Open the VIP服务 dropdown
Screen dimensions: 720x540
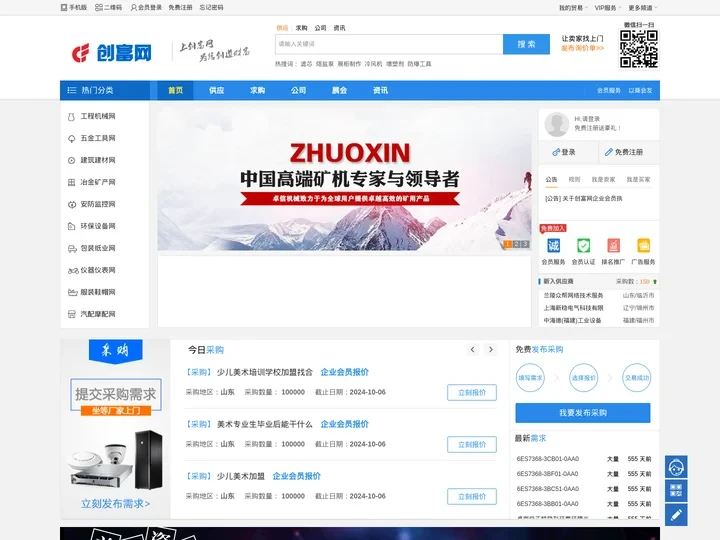pos(608,8)
